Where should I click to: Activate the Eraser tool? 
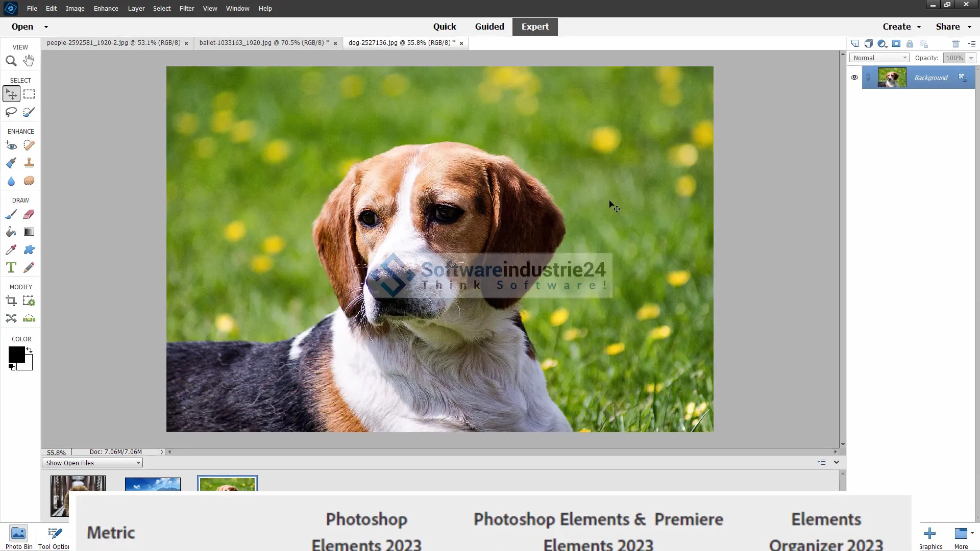29,214
